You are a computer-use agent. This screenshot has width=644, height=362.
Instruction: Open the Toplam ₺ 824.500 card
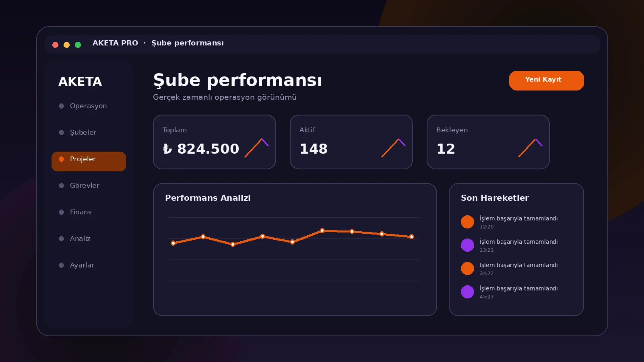click(215, 142)
